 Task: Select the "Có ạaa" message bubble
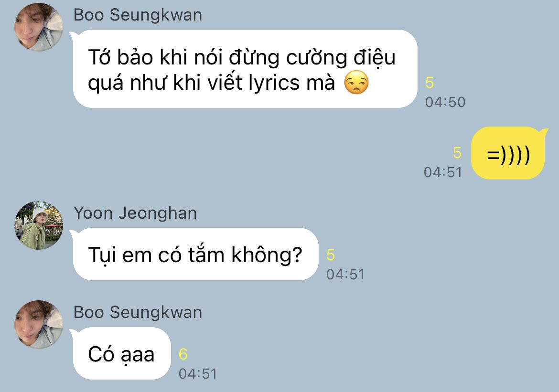click(120, 353)
